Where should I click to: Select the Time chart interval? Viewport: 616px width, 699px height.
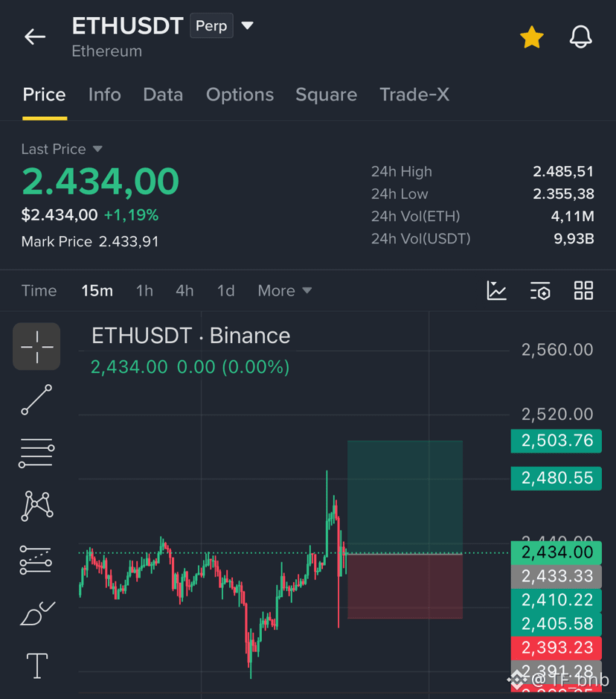click(x=39, y=290)
